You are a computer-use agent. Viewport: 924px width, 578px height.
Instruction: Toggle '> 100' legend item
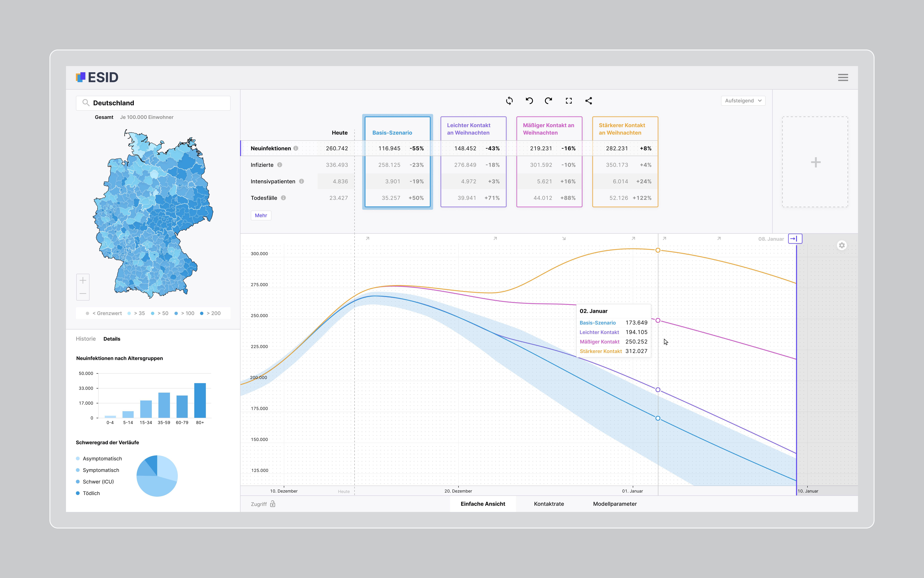(184, 313)
